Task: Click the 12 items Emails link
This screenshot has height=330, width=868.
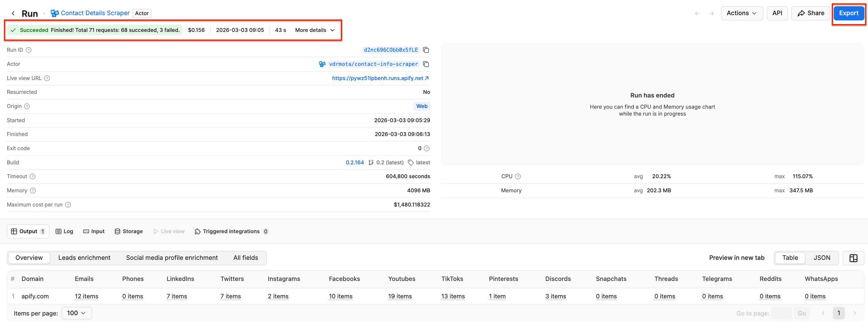Action: [86, 296]
